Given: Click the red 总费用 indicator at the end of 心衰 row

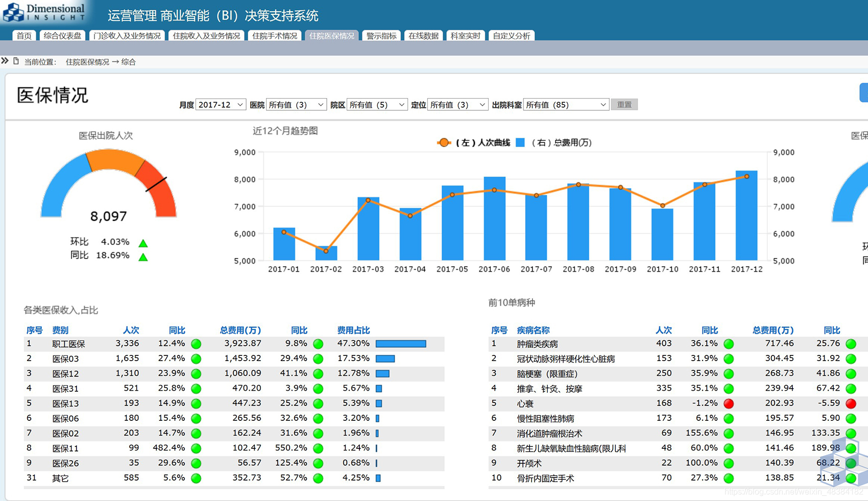Looking at the screenshot, I should click(851, 403).
